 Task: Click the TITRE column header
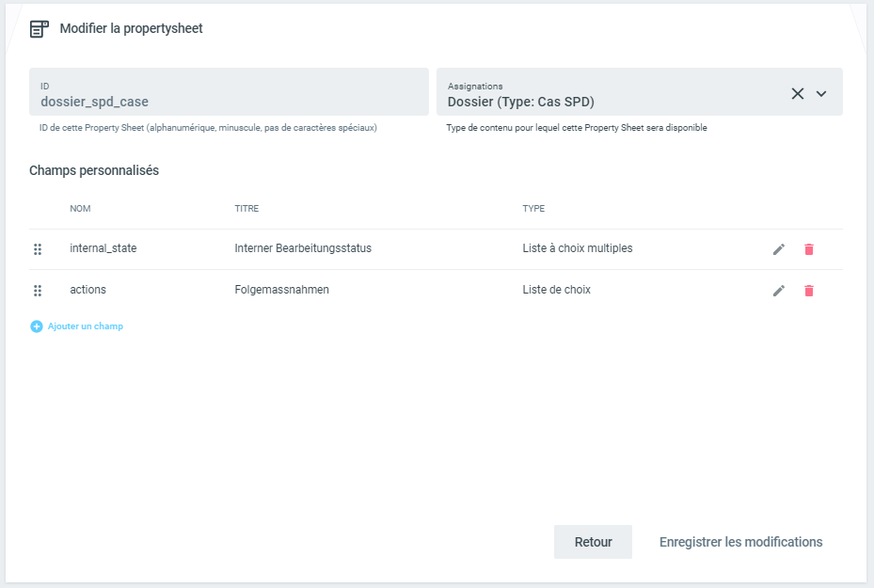click(246, 209)
